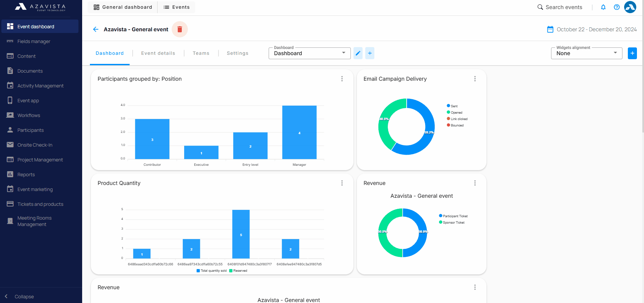Viewport: 644px width, 303px height.
Task: Click the Entry level bar in Position chart
Action: pos(250,146)
